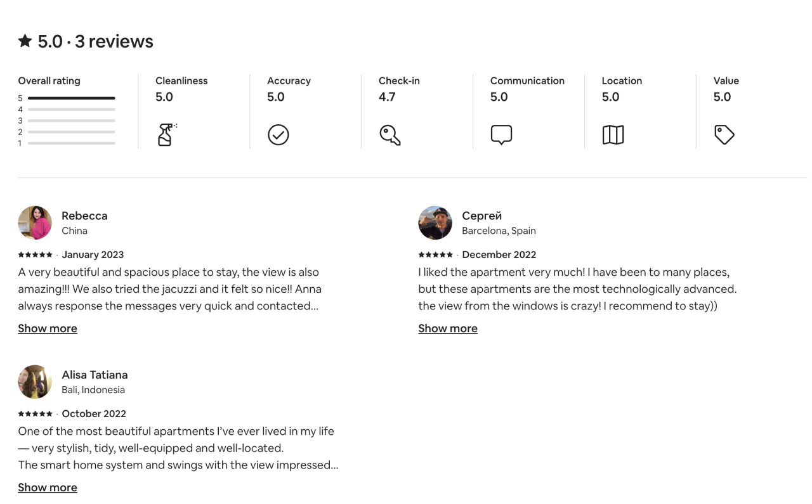812x504 pixels.
Task: Click the Communication speech bubble icon
Action: click(501, 134)
